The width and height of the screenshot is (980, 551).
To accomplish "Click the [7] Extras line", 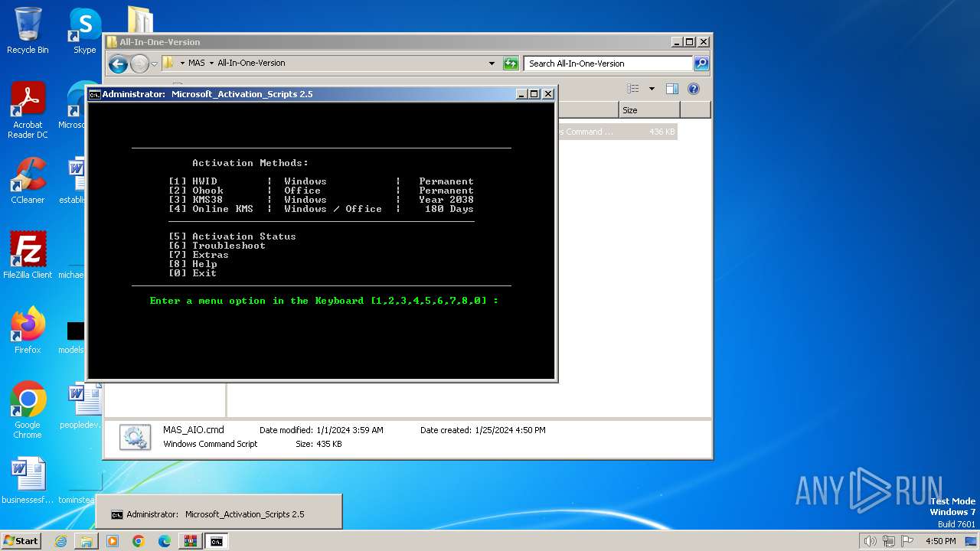I will point(198,255).
